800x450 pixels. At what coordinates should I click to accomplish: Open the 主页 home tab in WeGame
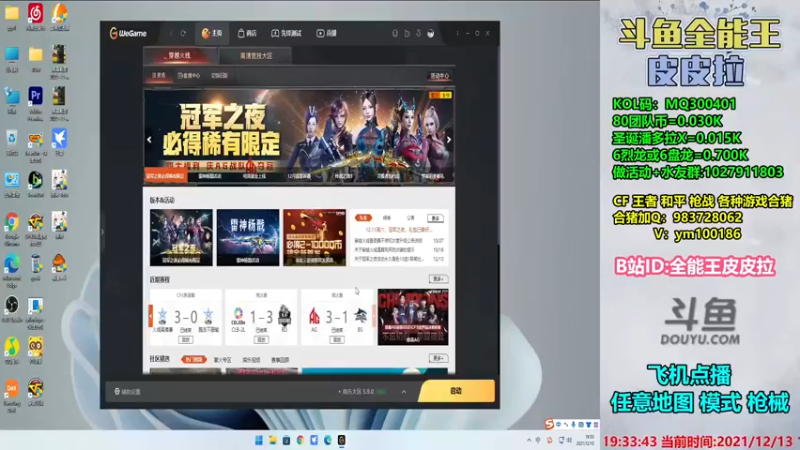(212, 33)
